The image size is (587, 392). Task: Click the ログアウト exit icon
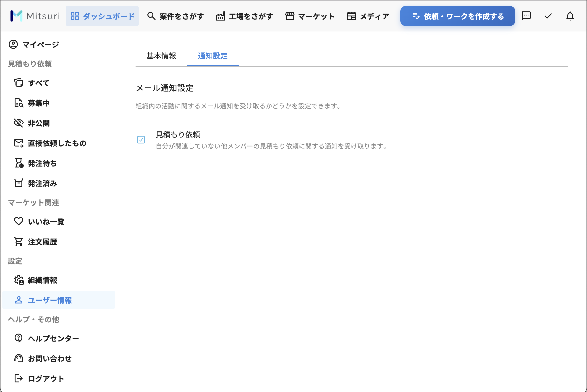click(x=19, y=379)
